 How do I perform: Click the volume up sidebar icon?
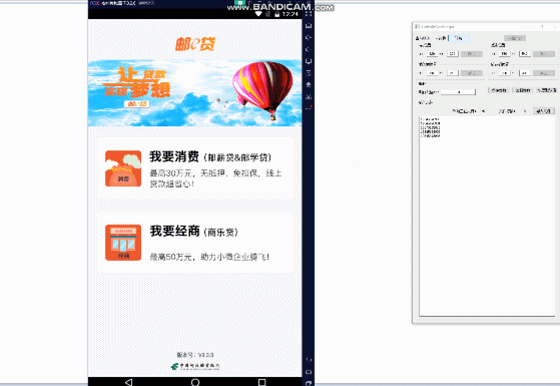tap(309, 37)
